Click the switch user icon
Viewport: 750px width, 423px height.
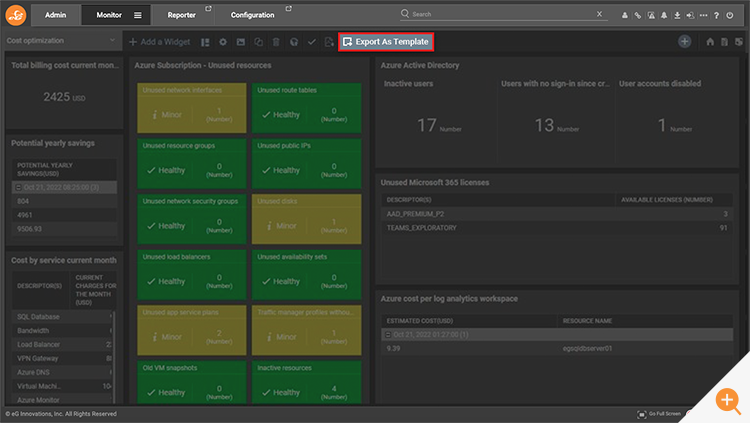(690, 15)
